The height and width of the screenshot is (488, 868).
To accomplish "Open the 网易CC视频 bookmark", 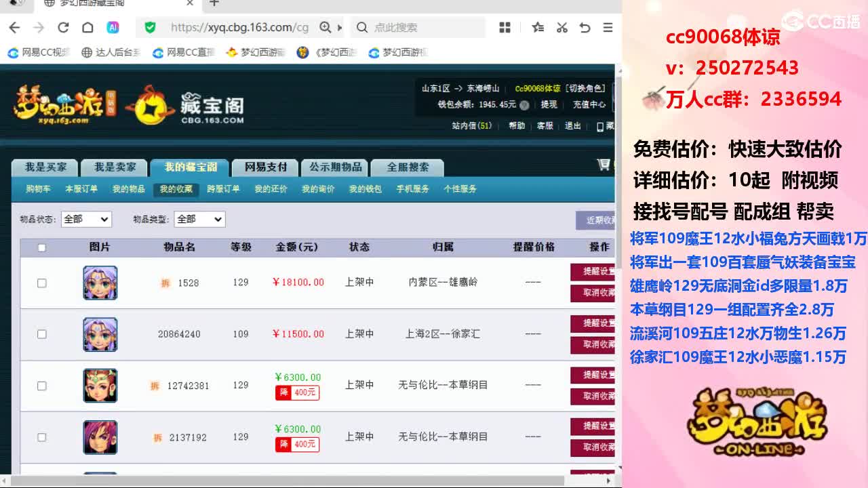I will click(x=39, y=52).
